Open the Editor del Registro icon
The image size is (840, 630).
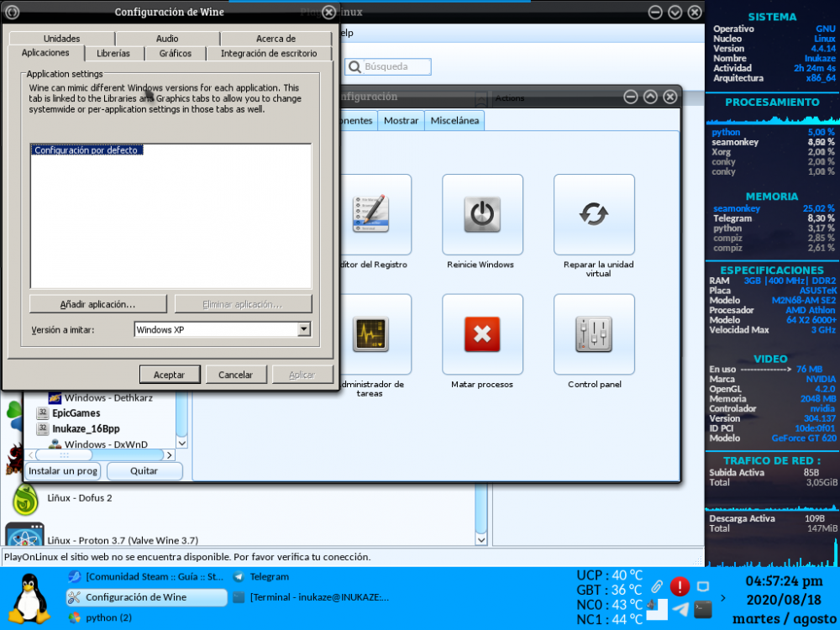tap(370, 214)
